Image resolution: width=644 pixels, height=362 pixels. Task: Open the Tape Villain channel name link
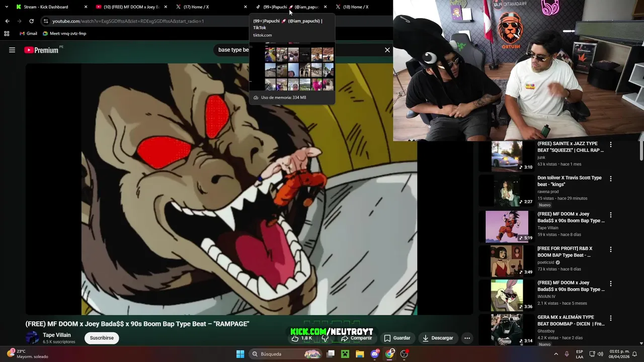[x=57, y=335]
